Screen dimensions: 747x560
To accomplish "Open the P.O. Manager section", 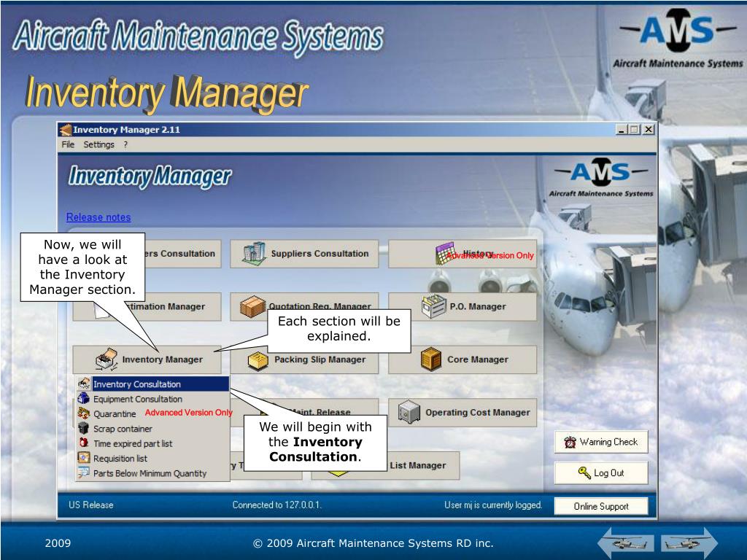I will click(462, 307).
